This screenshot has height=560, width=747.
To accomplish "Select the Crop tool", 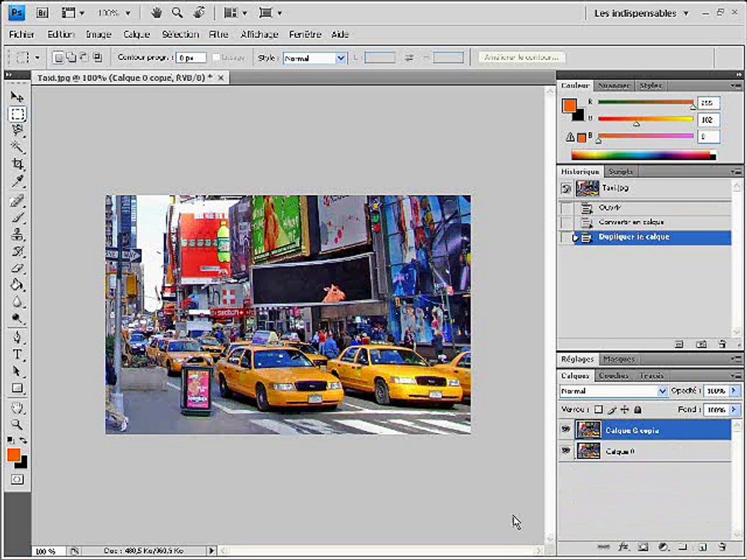I will coord(18,164).
